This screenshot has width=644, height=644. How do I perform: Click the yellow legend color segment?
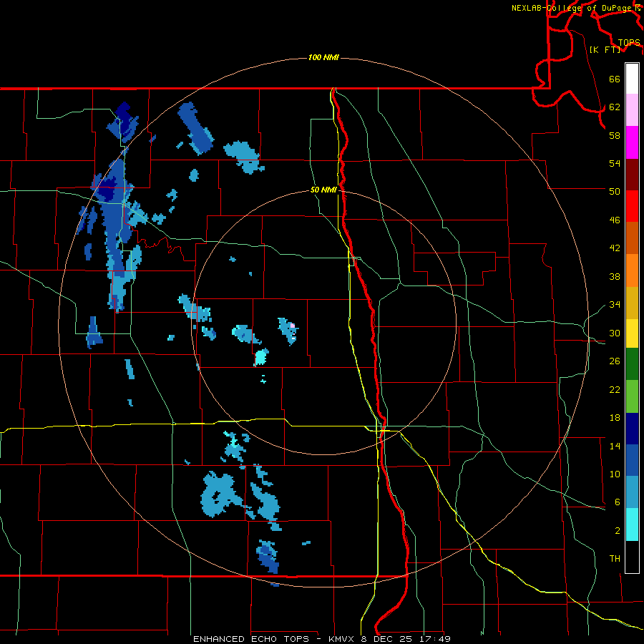(x=632, y=333)
